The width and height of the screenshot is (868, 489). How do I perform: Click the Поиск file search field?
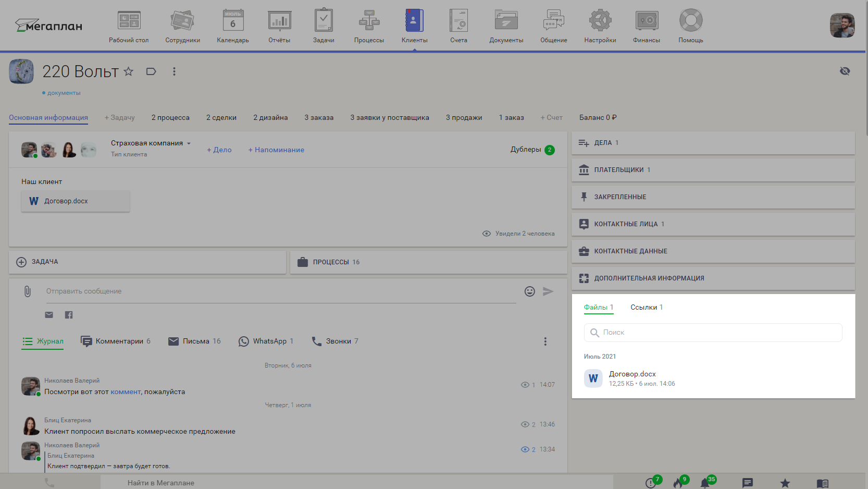pyautogui.click(x=713, y=333)
